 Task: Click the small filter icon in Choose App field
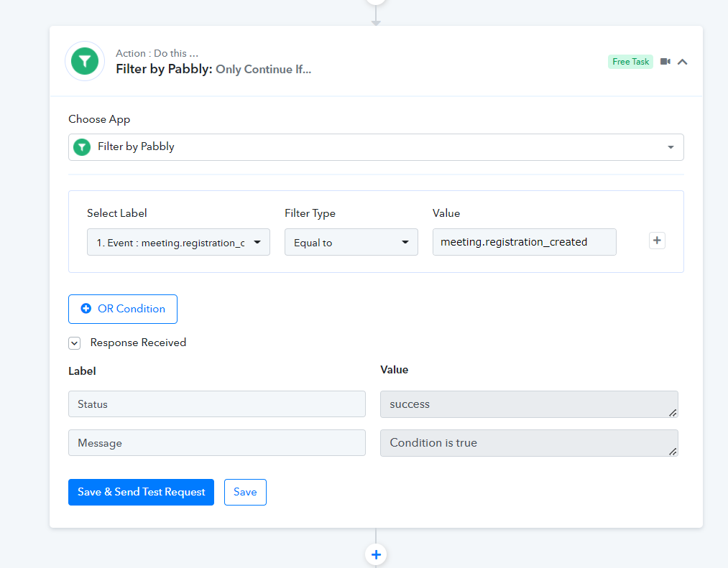coord(82,147)
